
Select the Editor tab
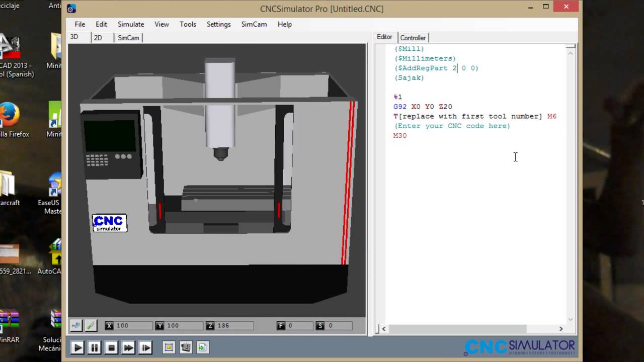point(384,37)
